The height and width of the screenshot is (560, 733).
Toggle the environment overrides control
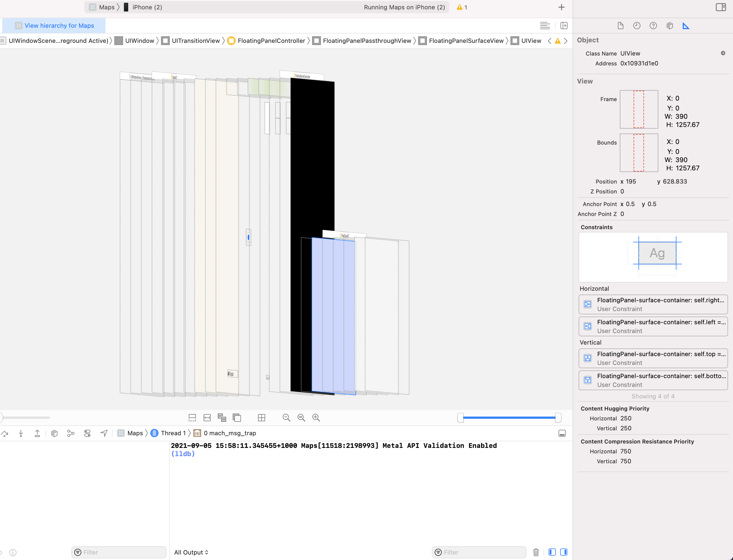(87, 433)
